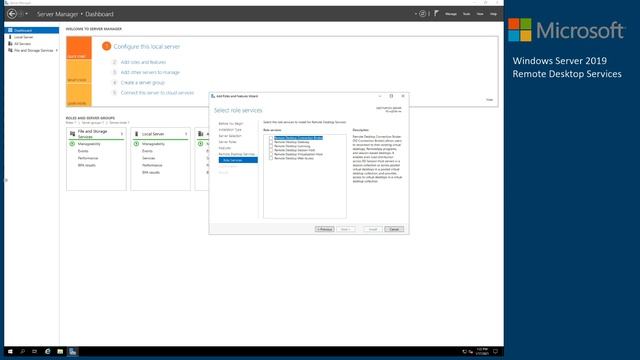Click Connect this server to cloud services
Image resolution: width=640 pixels, height=360 pixels.
tap(157, 93)
